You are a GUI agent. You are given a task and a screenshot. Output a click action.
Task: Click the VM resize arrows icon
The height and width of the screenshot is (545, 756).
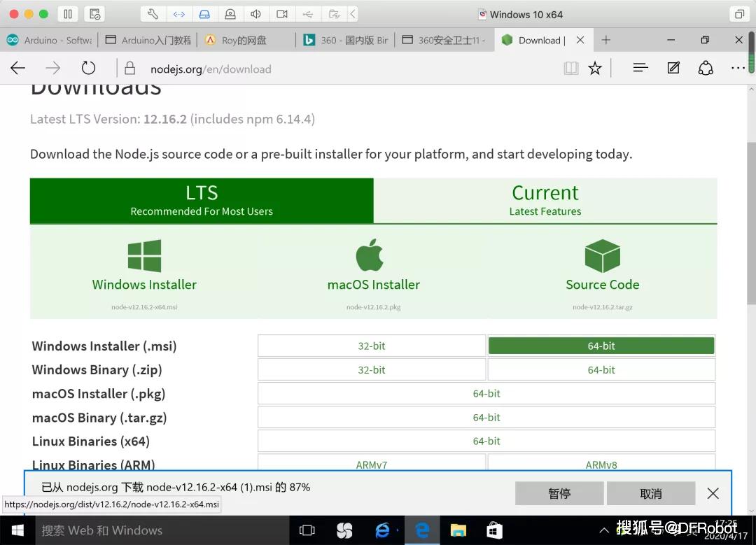click(x=179, y=14)
